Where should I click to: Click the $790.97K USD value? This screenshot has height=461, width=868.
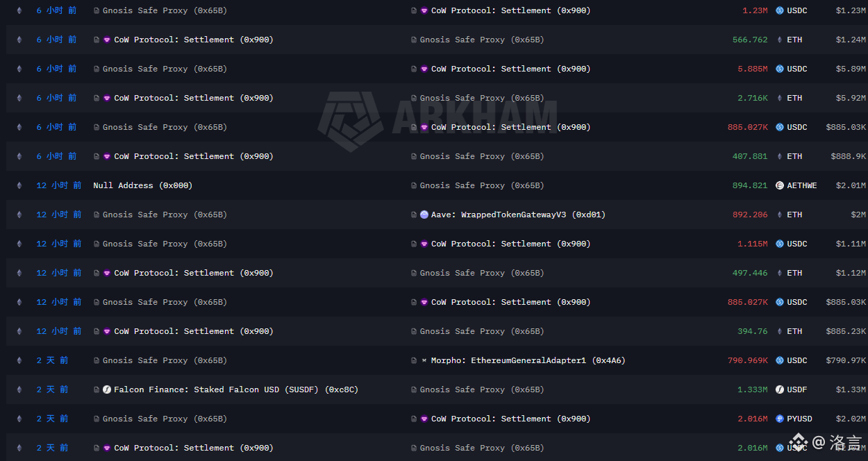(x=846, y=360)
